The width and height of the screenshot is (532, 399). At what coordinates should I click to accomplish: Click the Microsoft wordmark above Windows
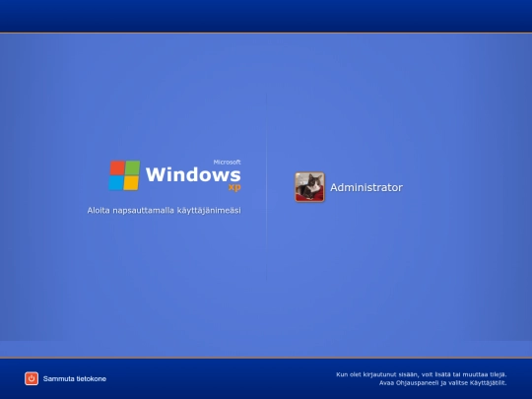pyautogui.click(x=227, y=163)
